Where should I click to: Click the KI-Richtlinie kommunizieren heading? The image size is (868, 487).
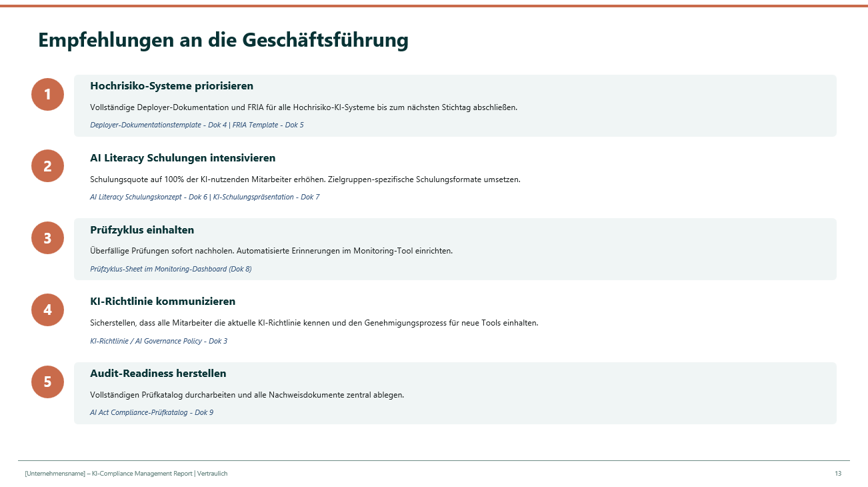point(163,301)
